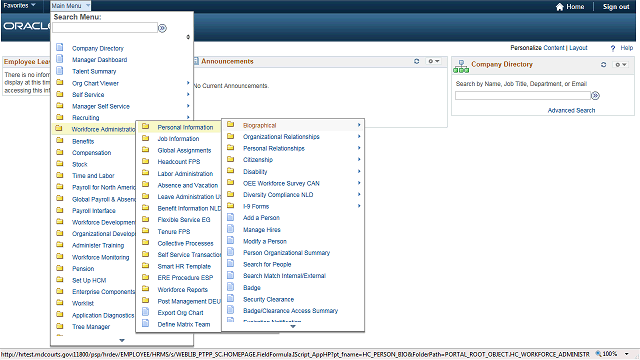
Task: Click the Company Directory search go icon
Action: (x=596, y=96)
